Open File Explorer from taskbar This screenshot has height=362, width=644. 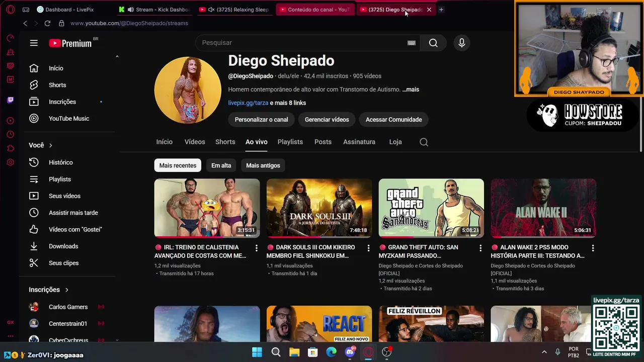pos(294,352)
